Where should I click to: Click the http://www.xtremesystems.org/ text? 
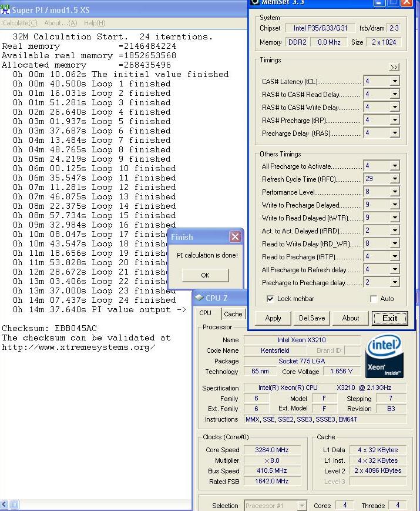click(x=79, y=347)
